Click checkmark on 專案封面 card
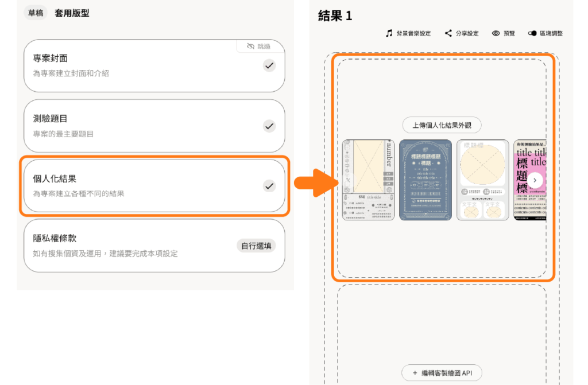The height and width of the screenshot is (385, 588). click(269, 65)
